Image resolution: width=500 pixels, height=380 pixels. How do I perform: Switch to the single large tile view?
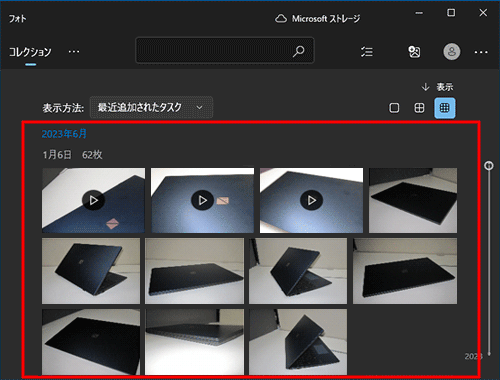(x=394, y=108)
